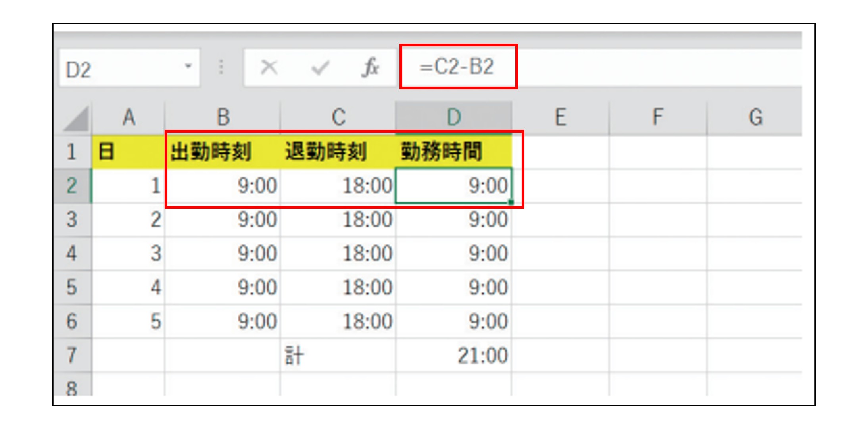Click the 退勤時刻 header cell

[338, 152]
